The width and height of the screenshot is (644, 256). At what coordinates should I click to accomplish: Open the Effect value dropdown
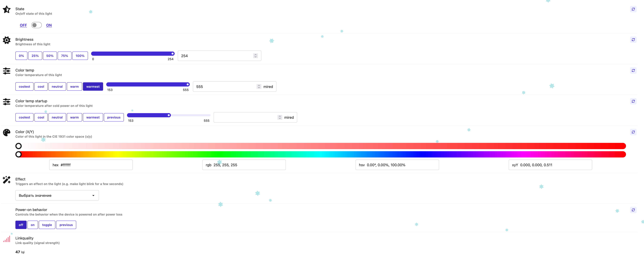point(57,195)
